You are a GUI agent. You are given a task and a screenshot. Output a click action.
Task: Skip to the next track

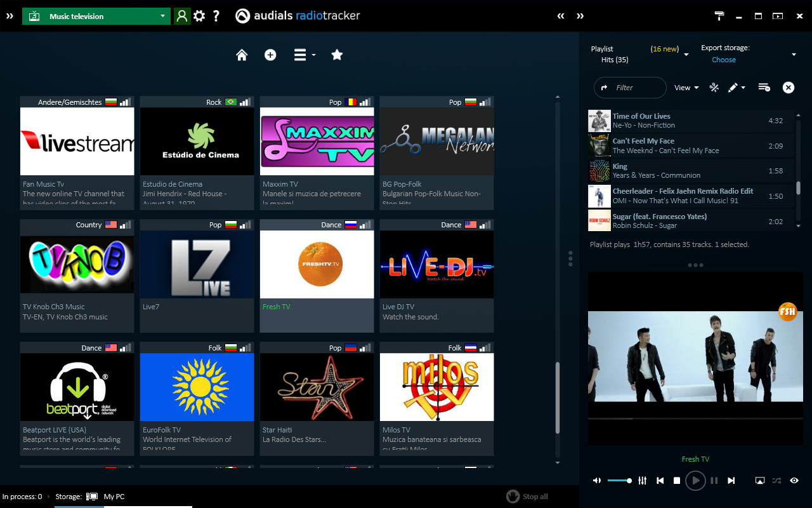click(731, 481)
